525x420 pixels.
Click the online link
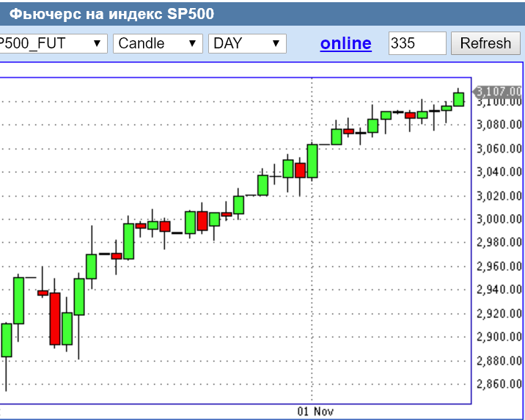click(345, 43)
